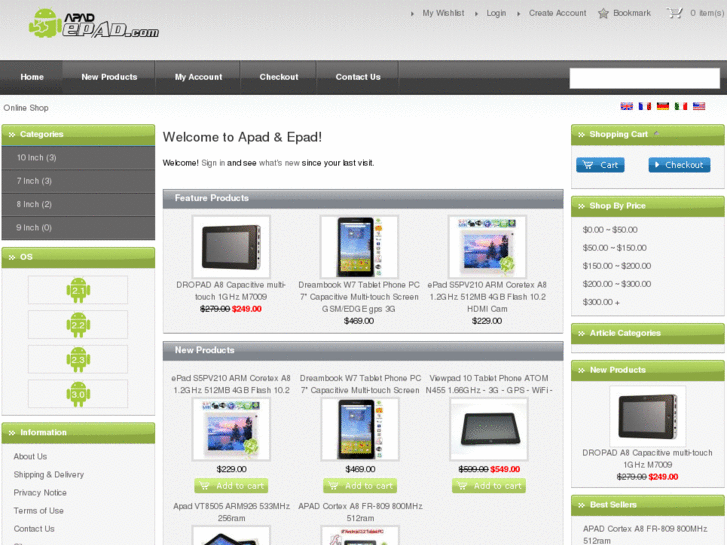The width and height of the screenshot is (727, 545).
Task: Open the Contact Us menu item
Action: click(358, 77)
